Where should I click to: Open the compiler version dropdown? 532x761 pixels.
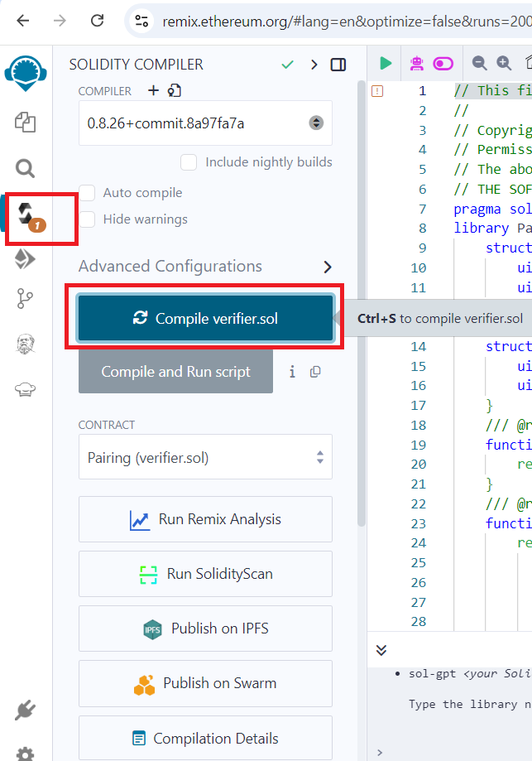205,123
